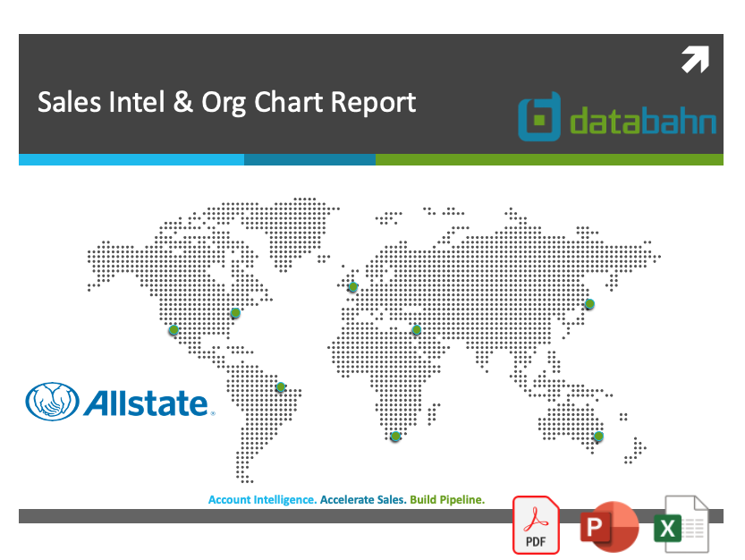Select the map marker in East Asia
Image resolution: width=745 pixels, height=560 pixels.
(x=589, y=304)
